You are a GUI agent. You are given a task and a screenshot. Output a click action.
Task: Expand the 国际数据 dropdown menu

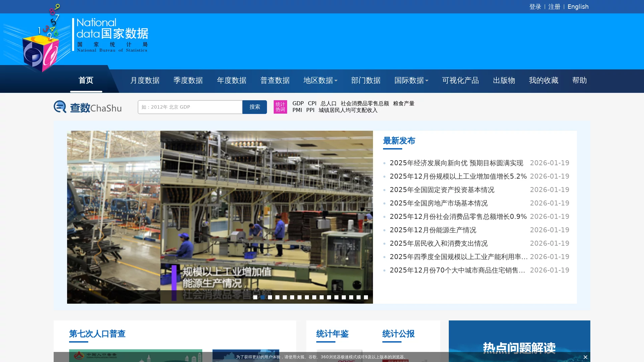click(411, 80)
